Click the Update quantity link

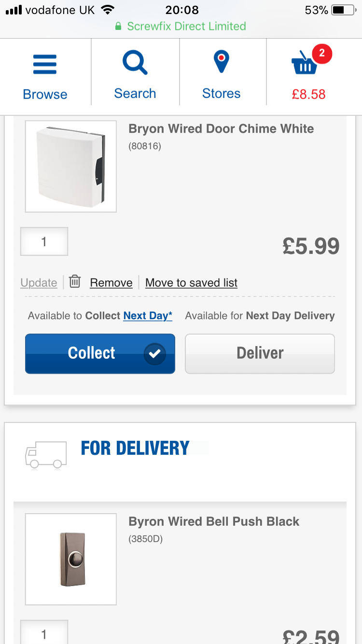click(x=39, y=283)
